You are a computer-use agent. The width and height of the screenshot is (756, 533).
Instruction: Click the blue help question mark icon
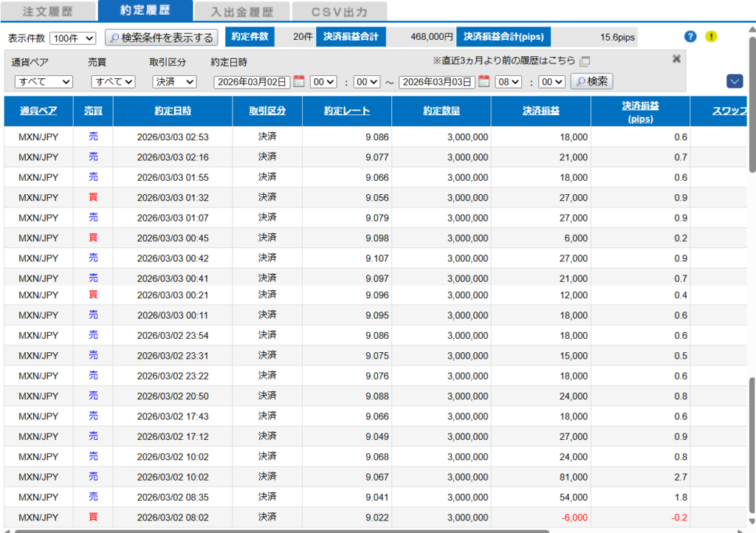(690, 37)
